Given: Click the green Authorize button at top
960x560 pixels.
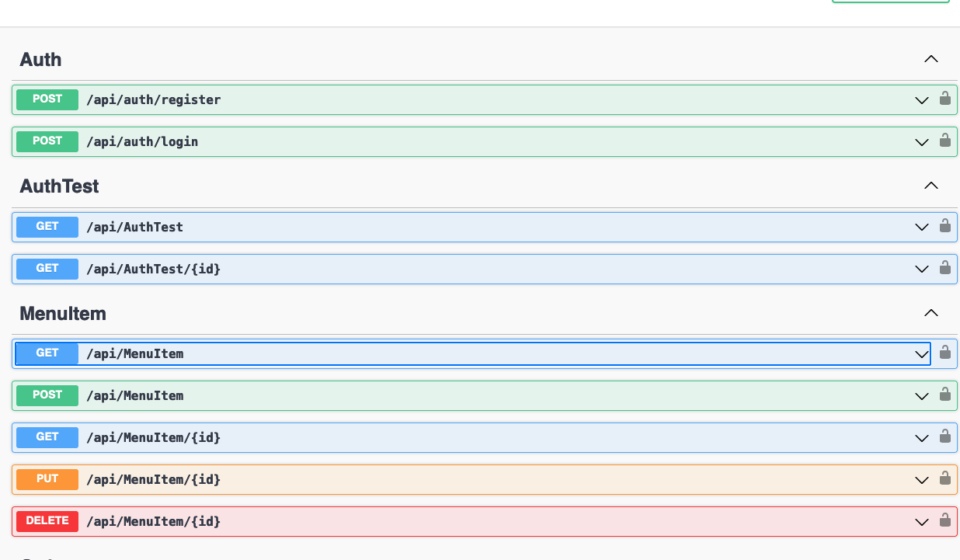Looking at the screenshot, I should click(890, 2).
